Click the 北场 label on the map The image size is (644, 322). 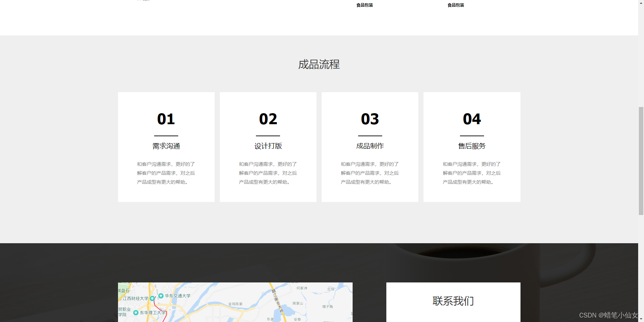click(x=330, y=289)
